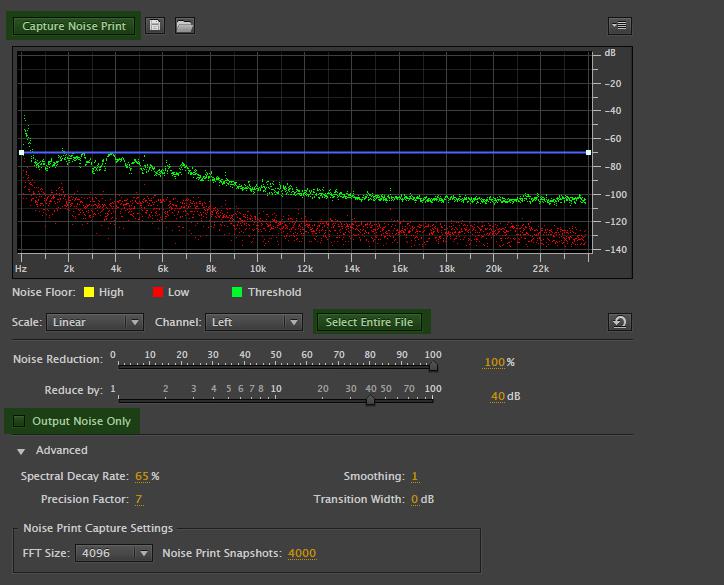The width and height of the screenshot is (724, 585).
Task: Click the Transition Width label
Action: click(x=359, y=499)
